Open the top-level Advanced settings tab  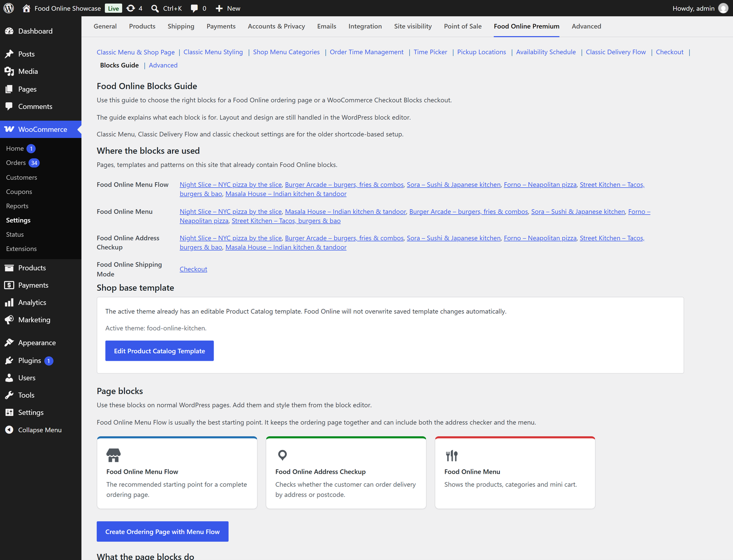pos(586,27)
